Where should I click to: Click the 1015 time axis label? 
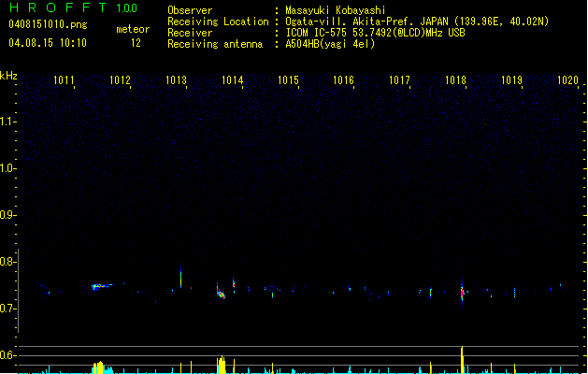(x=288, y=80)
